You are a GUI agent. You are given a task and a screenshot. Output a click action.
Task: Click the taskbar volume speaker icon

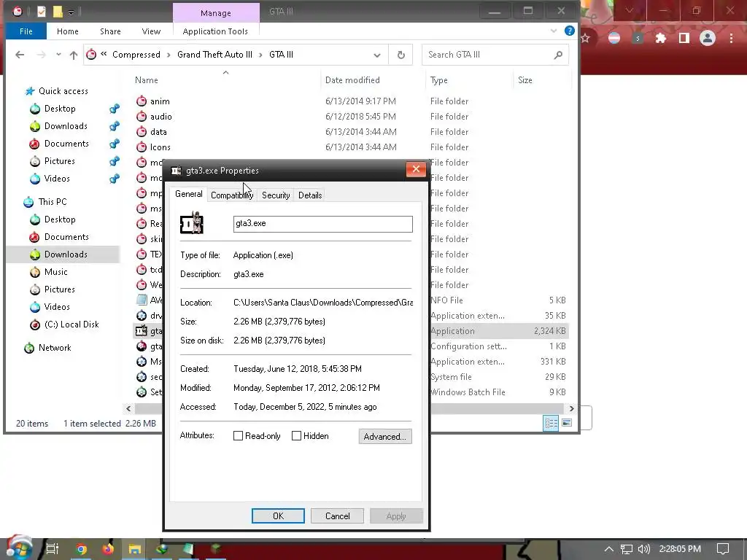click(x=643, y=549)
